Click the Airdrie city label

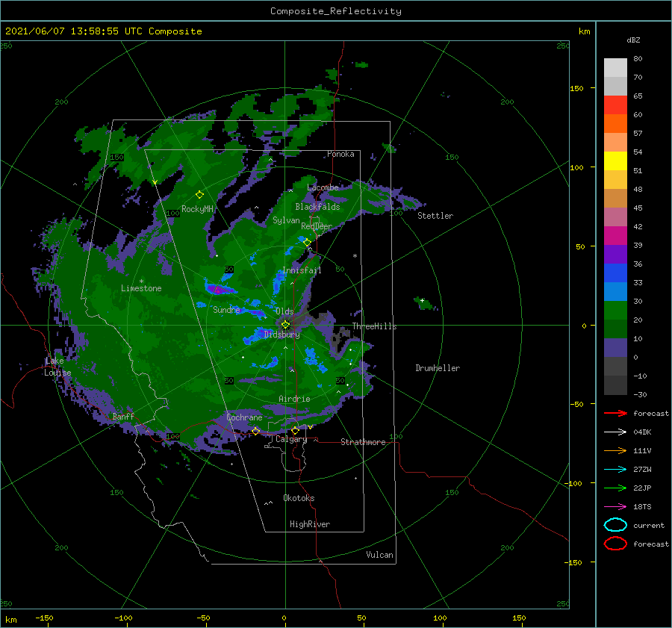point(294,399)
